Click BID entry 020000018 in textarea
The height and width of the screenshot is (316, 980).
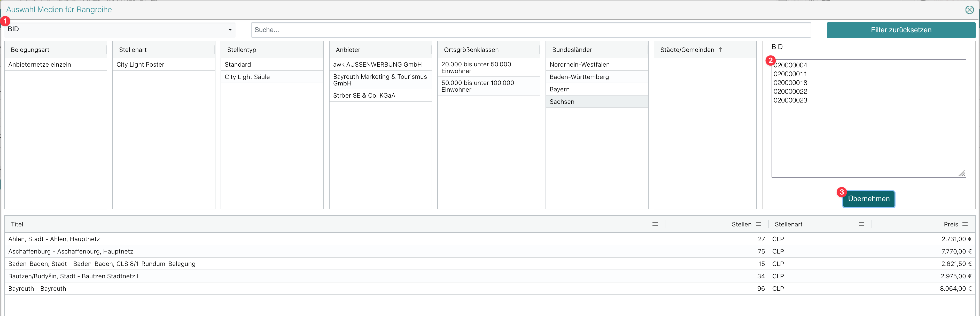790,83
